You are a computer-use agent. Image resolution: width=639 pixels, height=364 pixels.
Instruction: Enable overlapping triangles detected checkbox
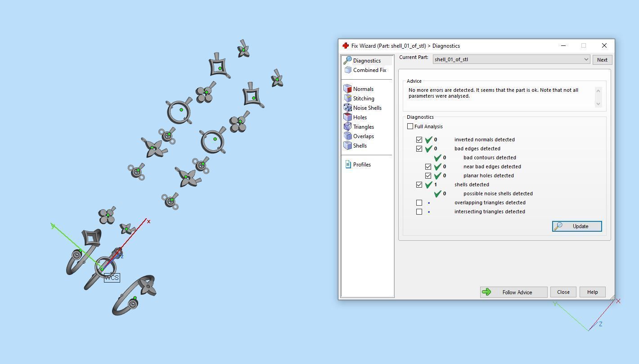tap(419, 203)
